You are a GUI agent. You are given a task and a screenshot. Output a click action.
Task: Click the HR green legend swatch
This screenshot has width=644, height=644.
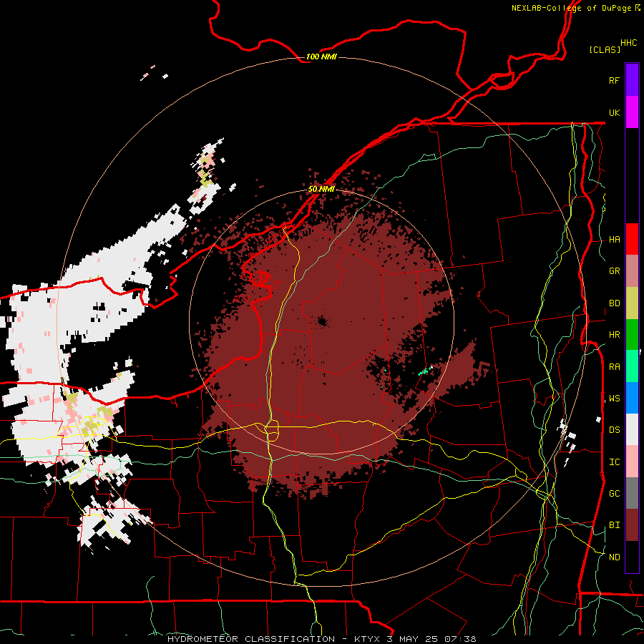(632, 335)
